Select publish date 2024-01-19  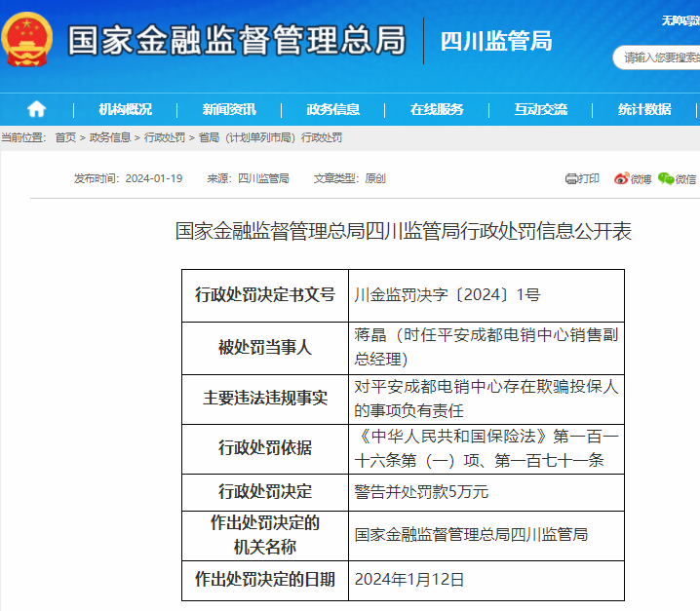coord(154,178)
